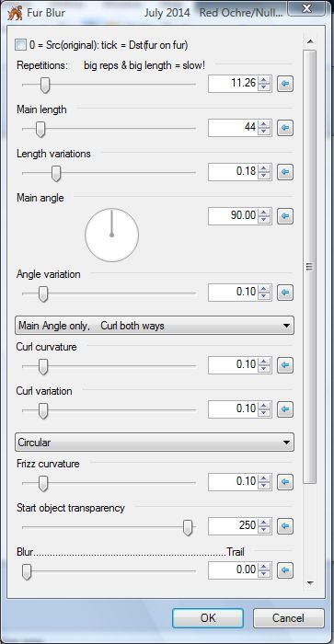Reset Start object transparency value
Image resolution: width=334 pixels, height=644 pixels.
pos(285,526)
